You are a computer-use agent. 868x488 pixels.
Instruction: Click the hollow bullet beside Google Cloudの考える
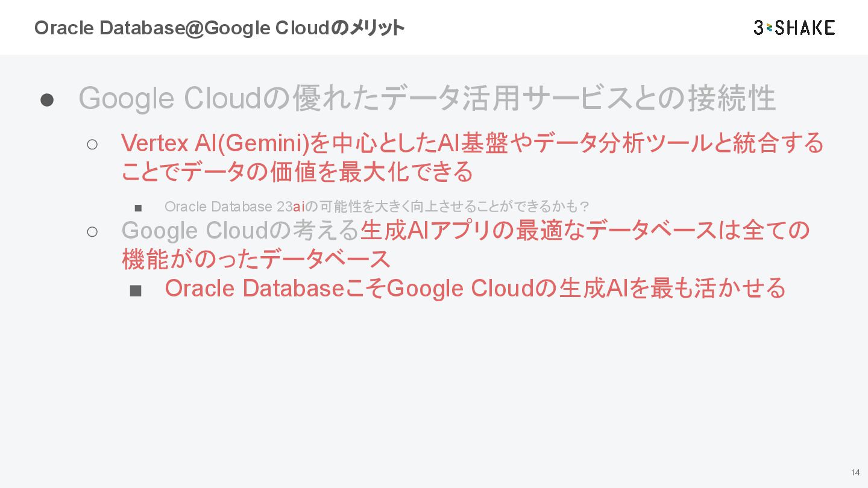point(92,231)
